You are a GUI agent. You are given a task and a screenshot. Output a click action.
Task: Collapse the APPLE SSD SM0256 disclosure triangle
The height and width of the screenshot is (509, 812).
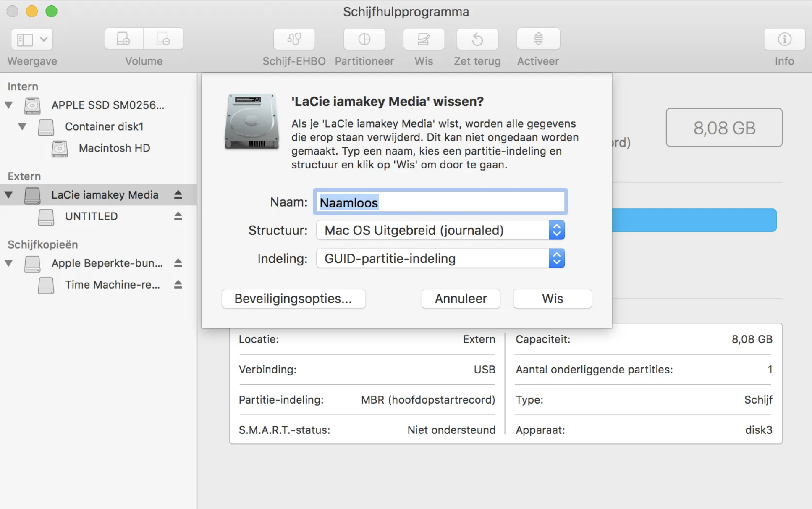click(x=8, y=105)
